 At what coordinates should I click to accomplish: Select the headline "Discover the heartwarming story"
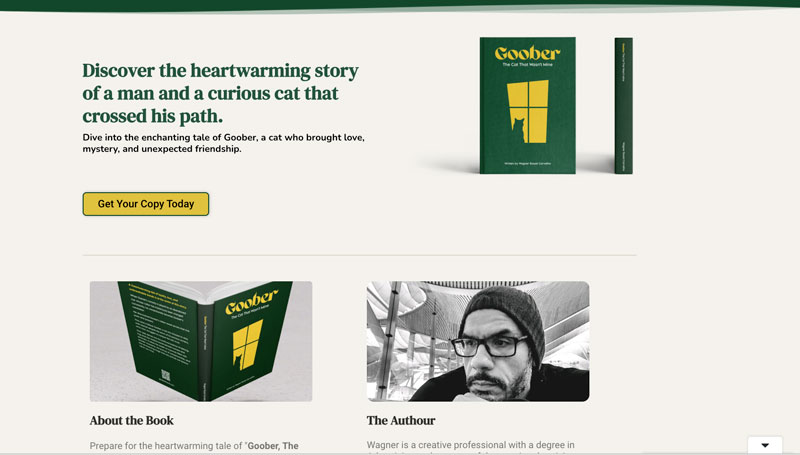[x=220, y=70]
